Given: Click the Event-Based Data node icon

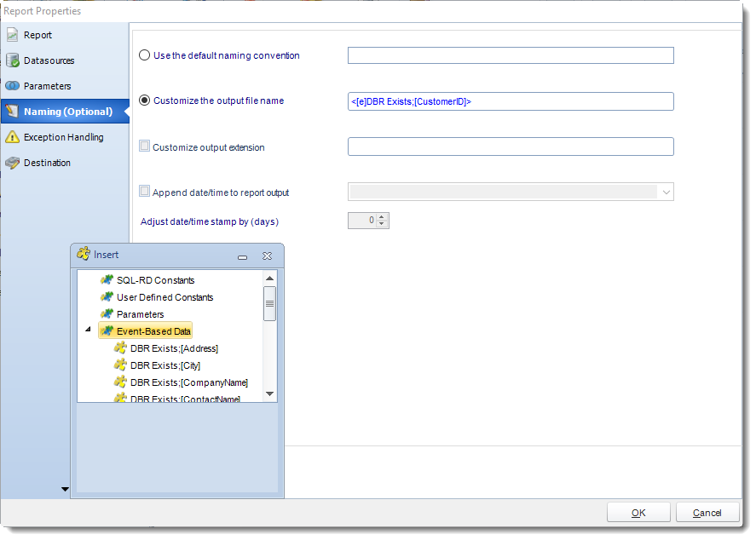Looking at the screenshot, I should tap(107, 331).
